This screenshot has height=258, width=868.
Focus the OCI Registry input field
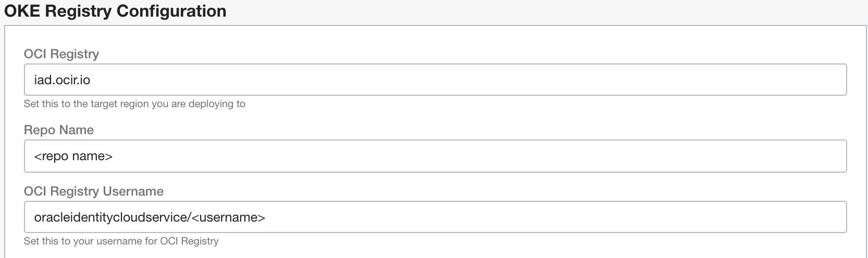tap(435, 80)
